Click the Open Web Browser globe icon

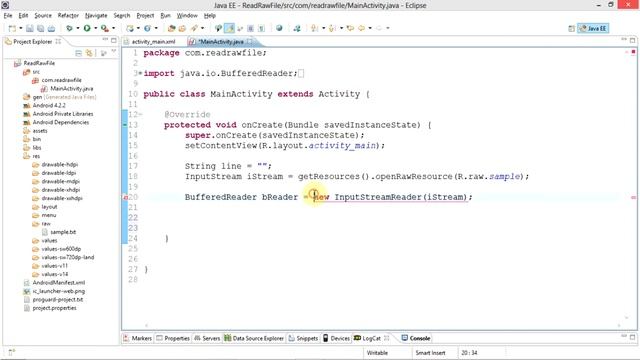[x=279, y=28]
